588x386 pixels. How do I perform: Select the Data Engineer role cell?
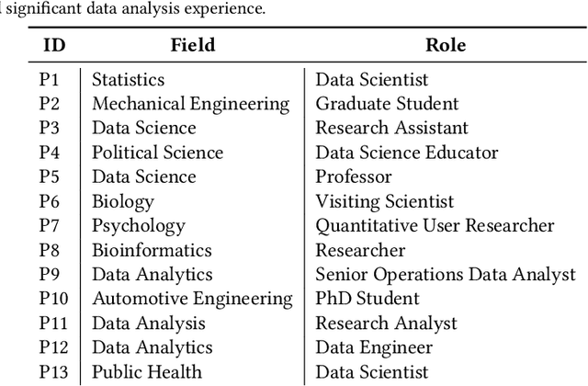374,347
